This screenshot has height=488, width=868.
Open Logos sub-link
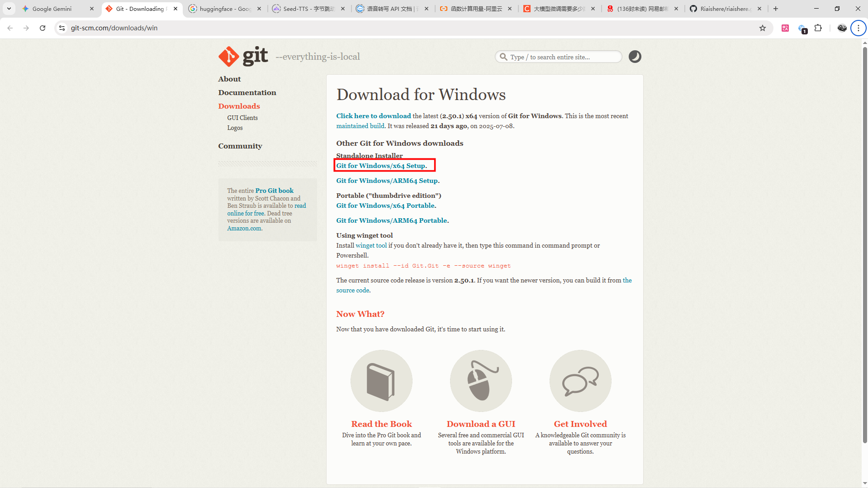235,128
